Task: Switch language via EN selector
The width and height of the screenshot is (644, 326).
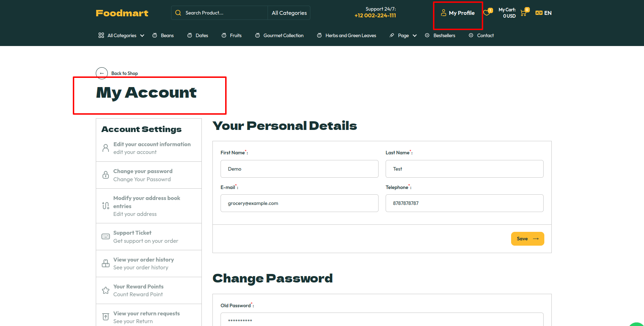Action: coord(548,13)
